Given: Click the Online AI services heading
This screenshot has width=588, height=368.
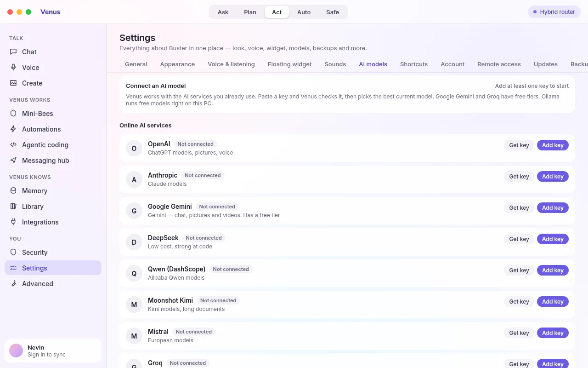Looking at the screenshot, I should click(x=146, y=125).
